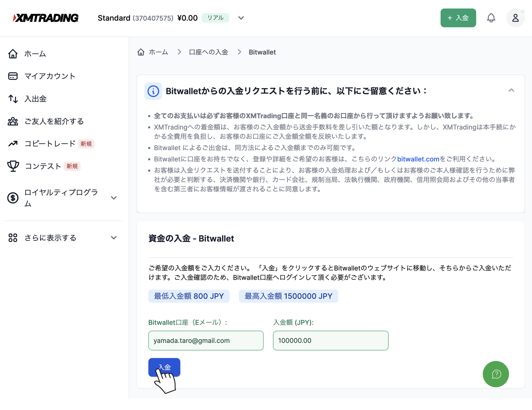Collapse the Bitwallet notice panel
Image resolution: width=532 pixels, height=410 pixels.
tap(511, 90)
